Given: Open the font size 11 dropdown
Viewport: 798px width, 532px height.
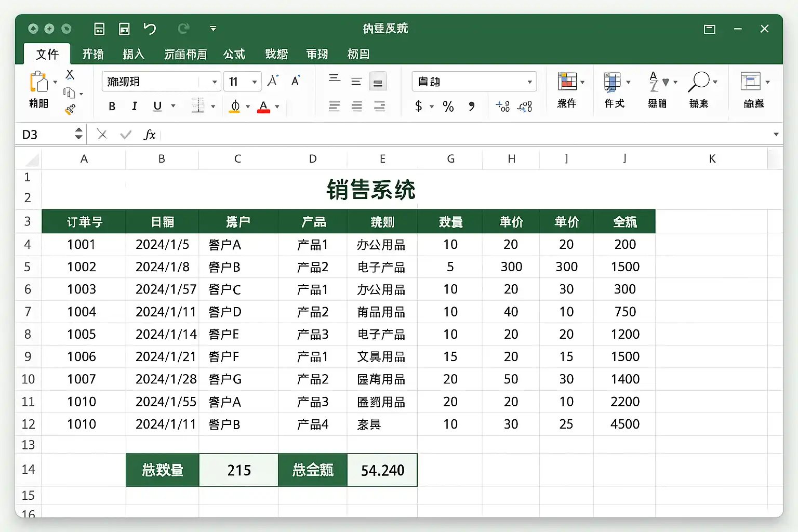Looking at the screenshot, I should (x=254, y=82).
